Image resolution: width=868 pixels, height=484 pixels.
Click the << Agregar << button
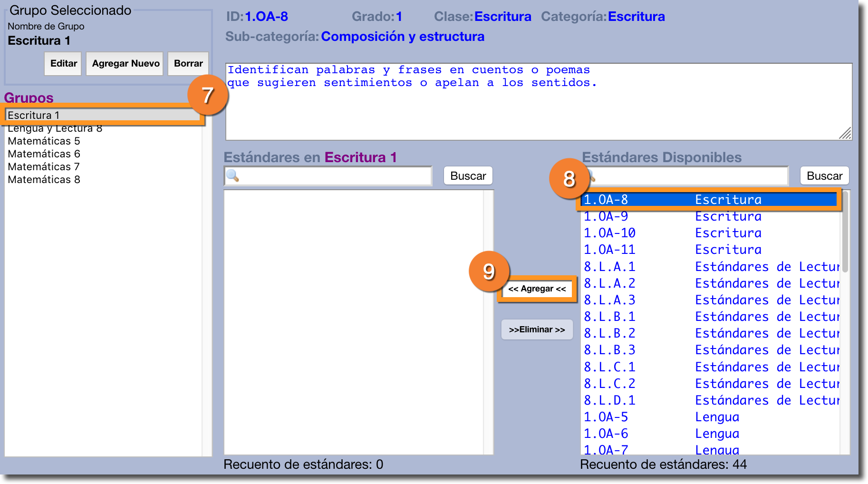537,289
